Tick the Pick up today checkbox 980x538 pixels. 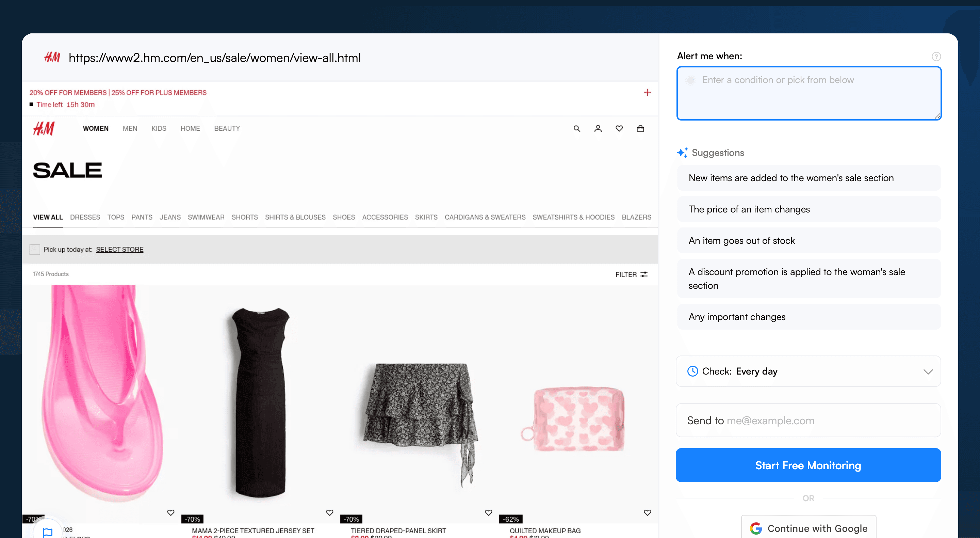(x=35, y=249)
